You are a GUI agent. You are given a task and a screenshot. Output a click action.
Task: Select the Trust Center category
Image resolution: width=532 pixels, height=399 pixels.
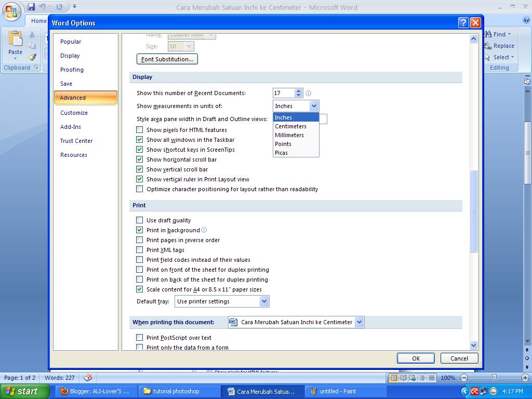(86, 140)
